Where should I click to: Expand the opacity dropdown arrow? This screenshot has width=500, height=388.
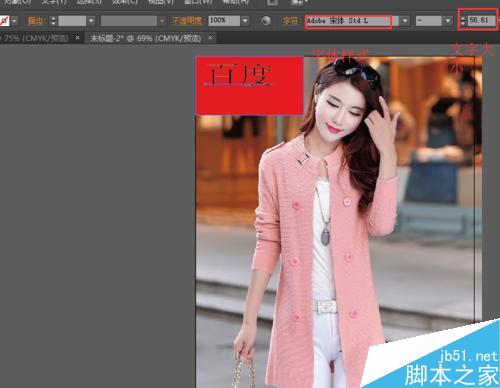coord(245,21)
